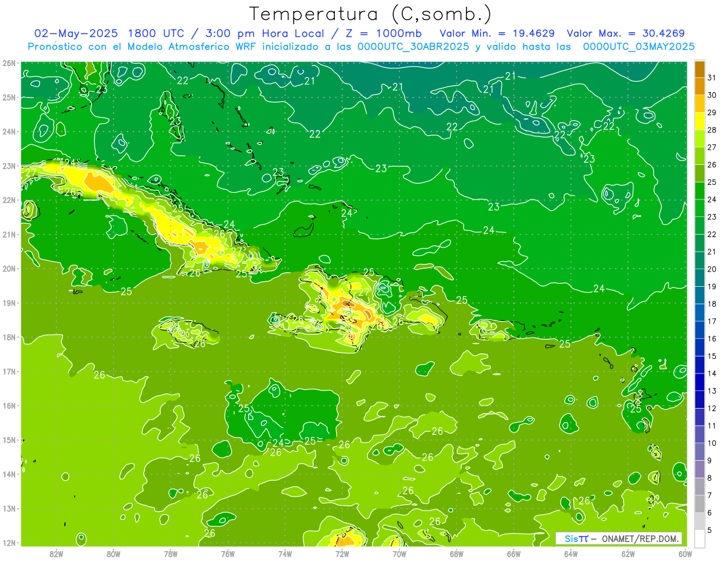Pick the legend swatch between 30 and 31
The width and height of the screenshot is (728, 562).
click(x=700, y=87)
